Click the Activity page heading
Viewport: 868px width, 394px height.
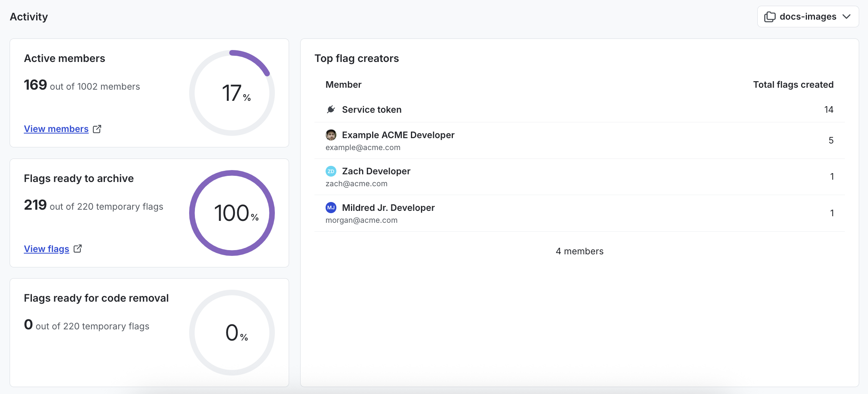coord(29,17)
